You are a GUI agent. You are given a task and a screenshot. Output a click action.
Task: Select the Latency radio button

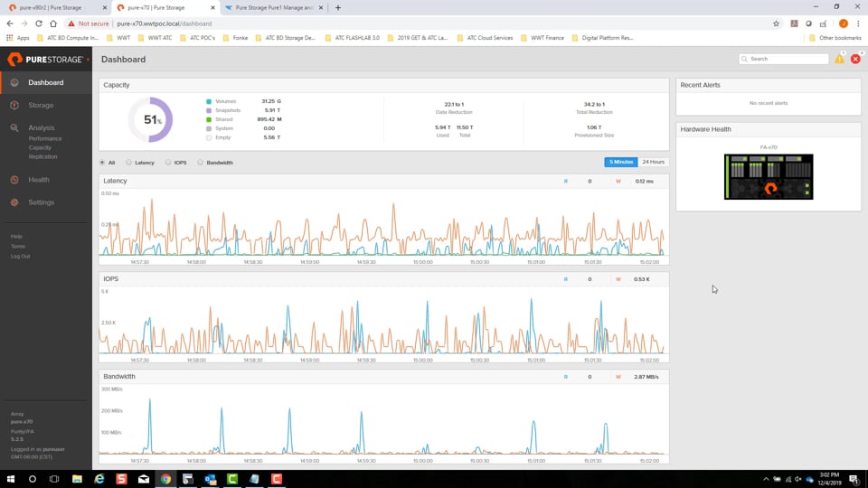point(129,163)
